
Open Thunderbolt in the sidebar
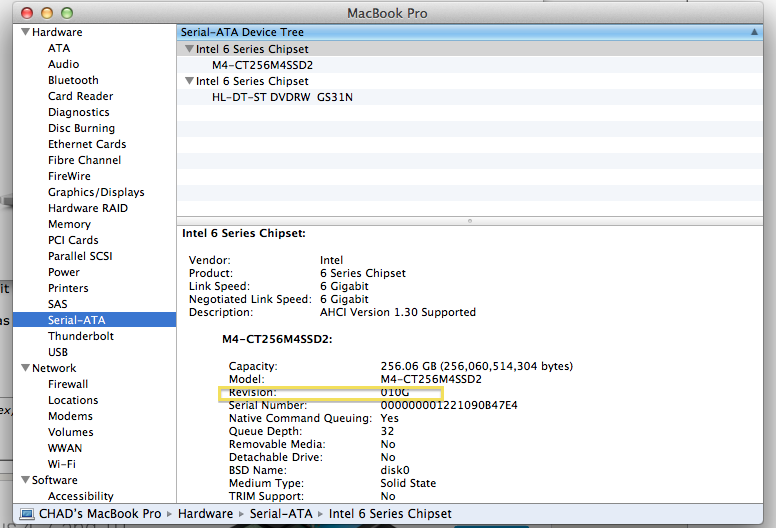click(x=81, y=336)
